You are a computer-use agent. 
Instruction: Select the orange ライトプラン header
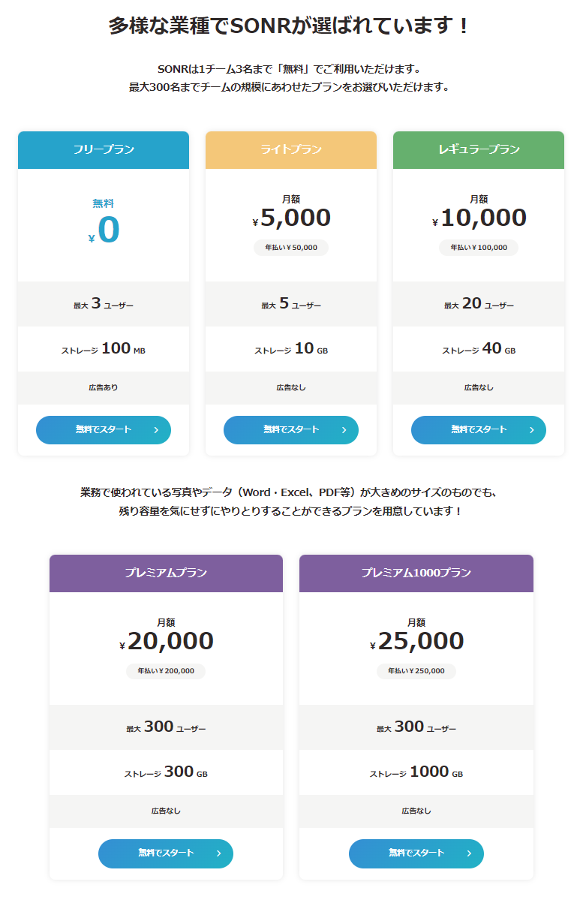click(x=291, y=149)
